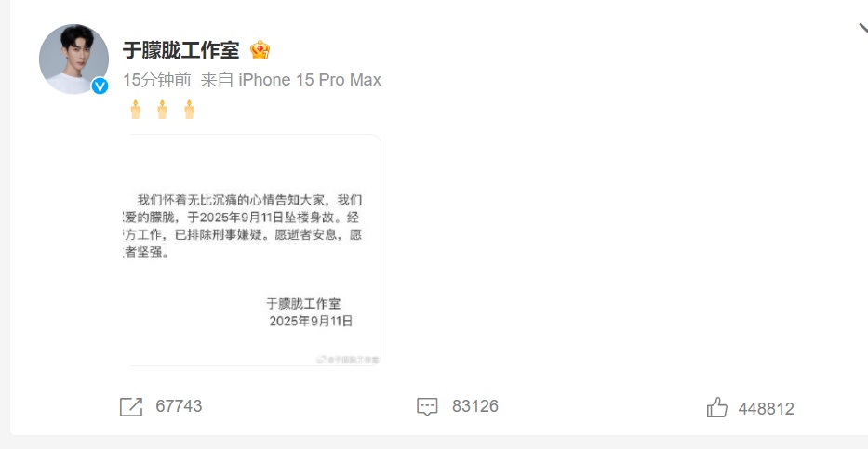Click the repost share arrow icon
Viewport: 868px width, 449px height.
(x=131, y=407)
